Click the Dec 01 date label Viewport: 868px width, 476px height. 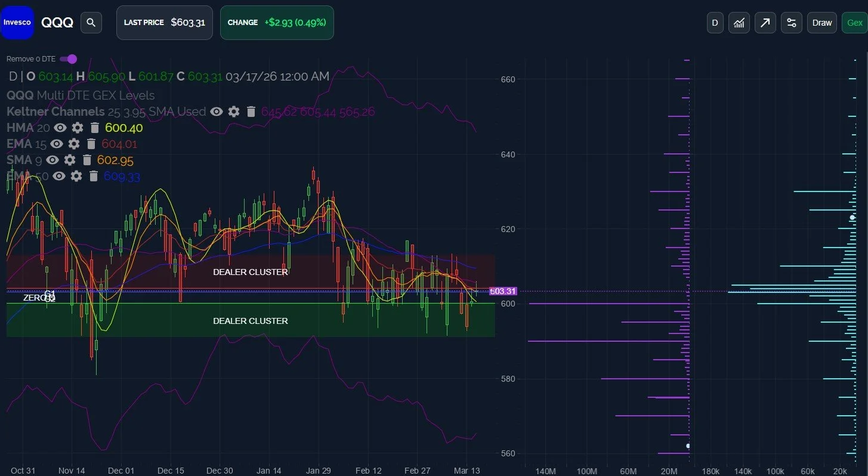[x=121, y=471]
